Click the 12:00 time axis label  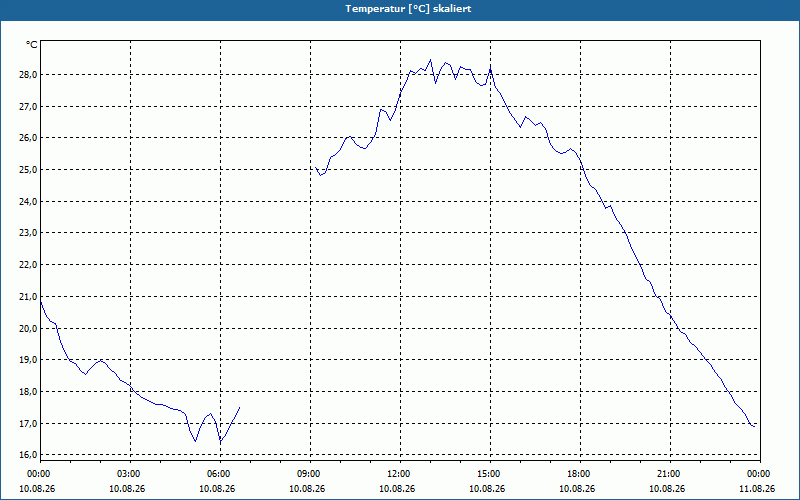pyautogui.click(x=400, y=474)
